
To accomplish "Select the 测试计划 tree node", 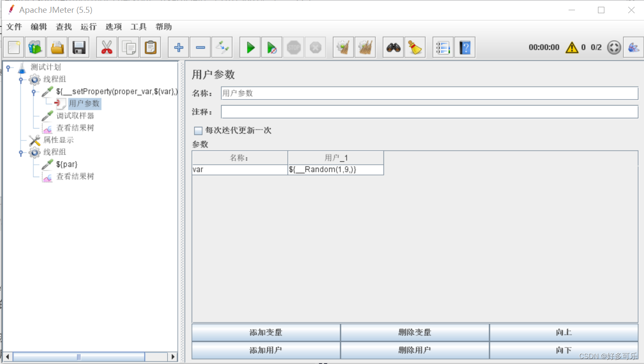I will [x=46, y=67].
